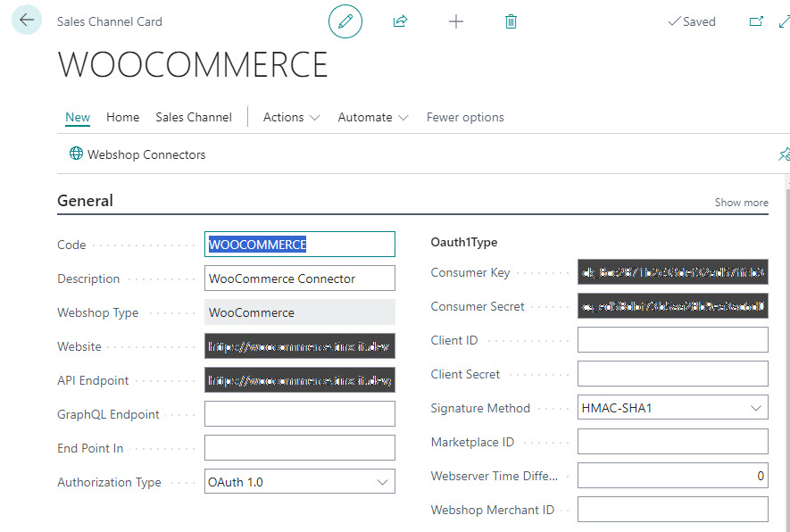Click the pin icon near Webshop Connectors
This screenshot has width=790, height=532.
tap(784, 154)
